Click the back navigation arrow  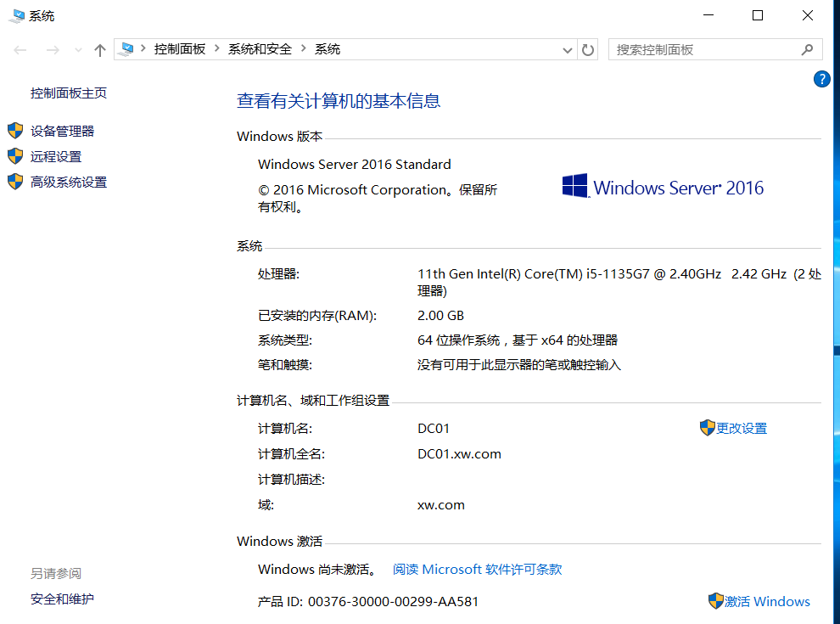click(x=20, y=50)
